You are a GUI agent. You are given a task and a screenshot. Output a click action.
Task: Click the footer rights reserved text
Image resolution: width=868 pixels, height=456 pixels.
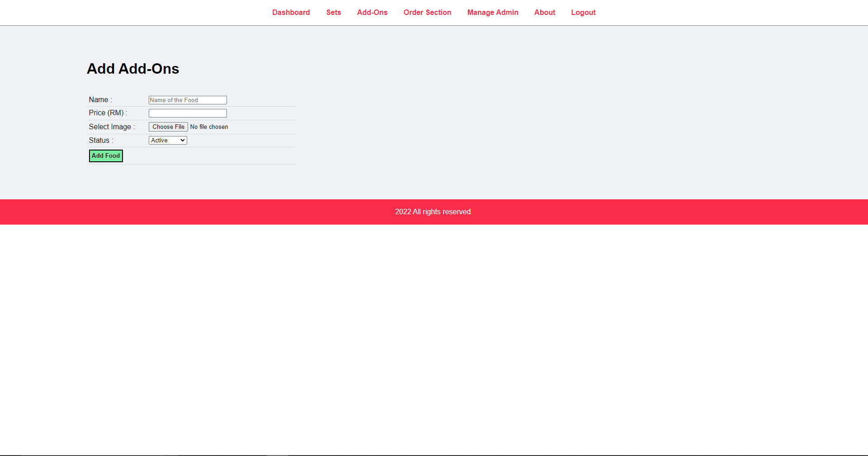click(434, 212)
